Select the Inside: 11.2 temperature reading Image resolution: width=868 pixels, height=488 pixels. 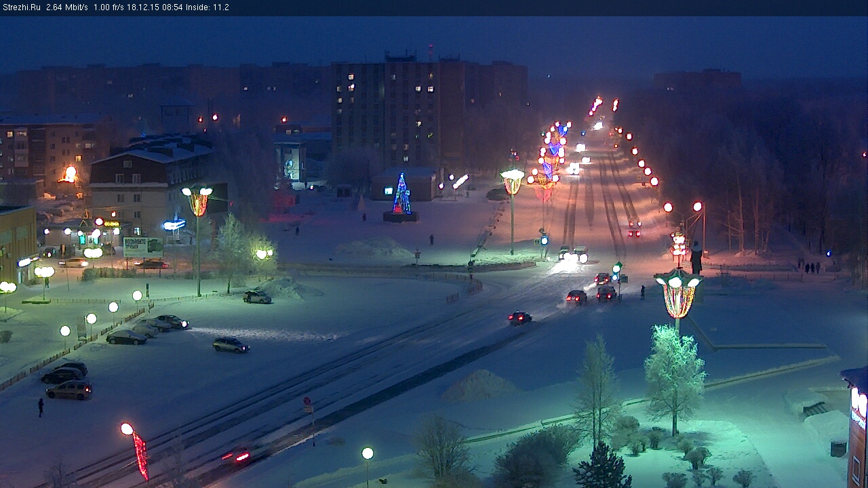208,7
